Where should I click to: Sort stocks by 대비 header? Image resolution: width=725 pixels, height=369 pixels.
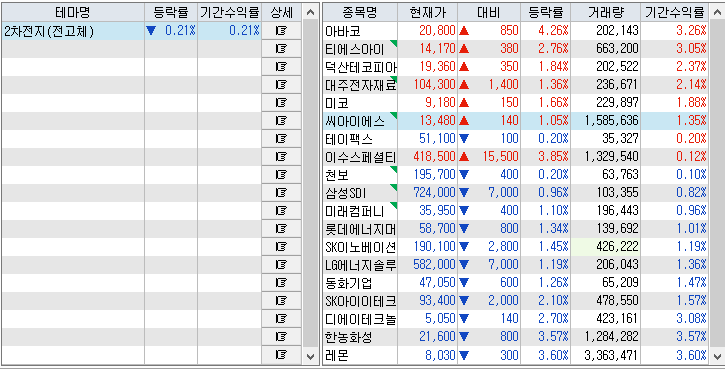[489, 12]
